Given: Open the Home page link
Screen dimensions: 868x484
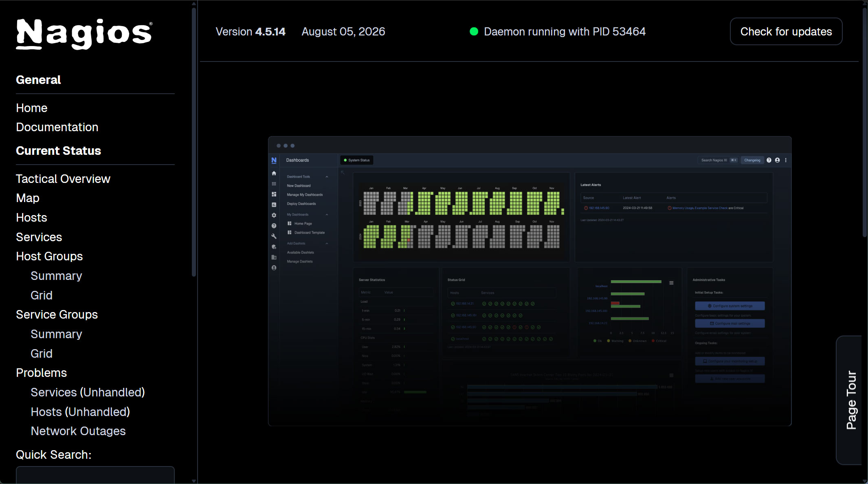Looking at the screenshot, I should pos(32,108).
